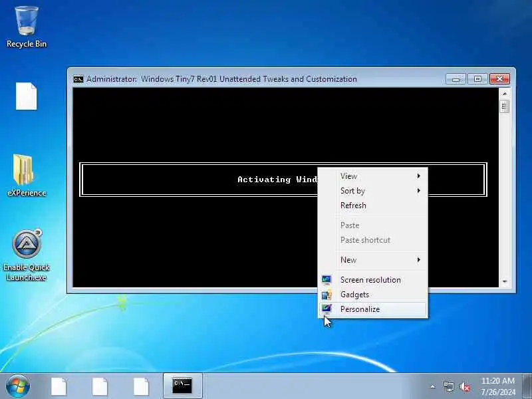Open Screen resolution settings

[372, 280]
